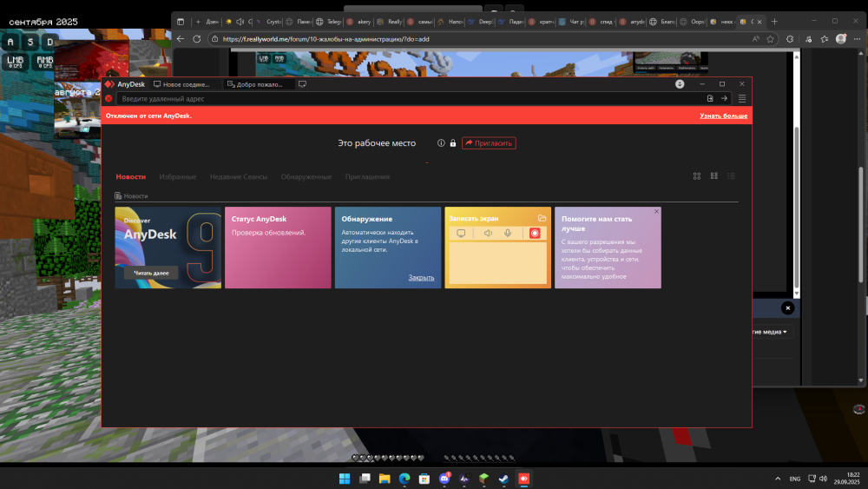The image size is (868, 489).
Task: Click the red disconnected status icon
Action: (109, 98)
